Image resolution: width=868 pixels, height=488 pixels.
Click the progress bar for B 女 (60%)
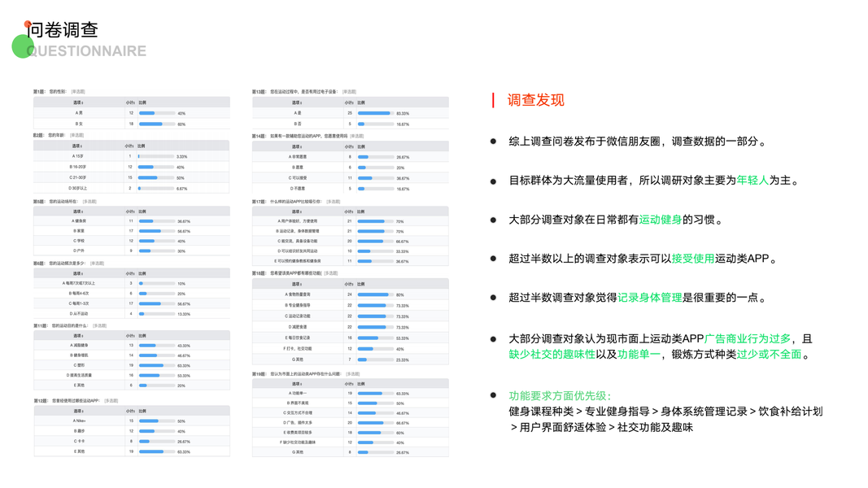click(157, 124)
